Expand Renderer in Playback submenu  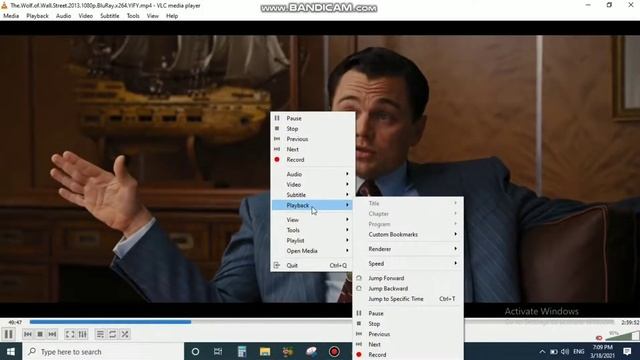tap(408, 249)
